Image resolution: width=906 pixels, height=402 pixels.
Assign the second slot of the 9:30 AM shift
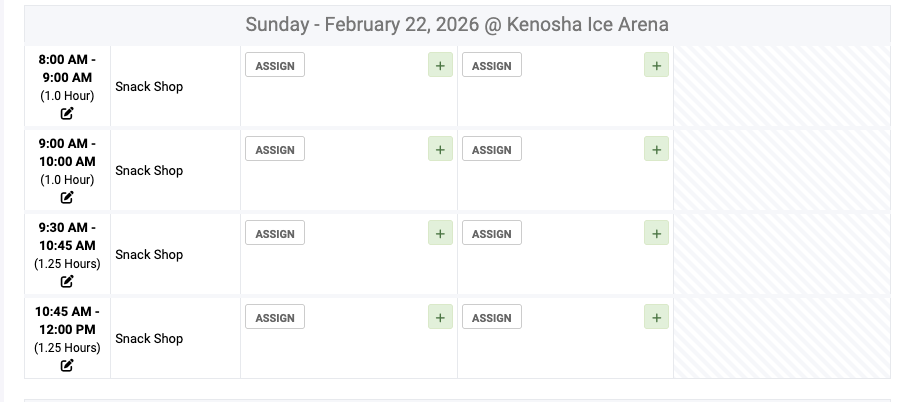click(x=491, y=234)
